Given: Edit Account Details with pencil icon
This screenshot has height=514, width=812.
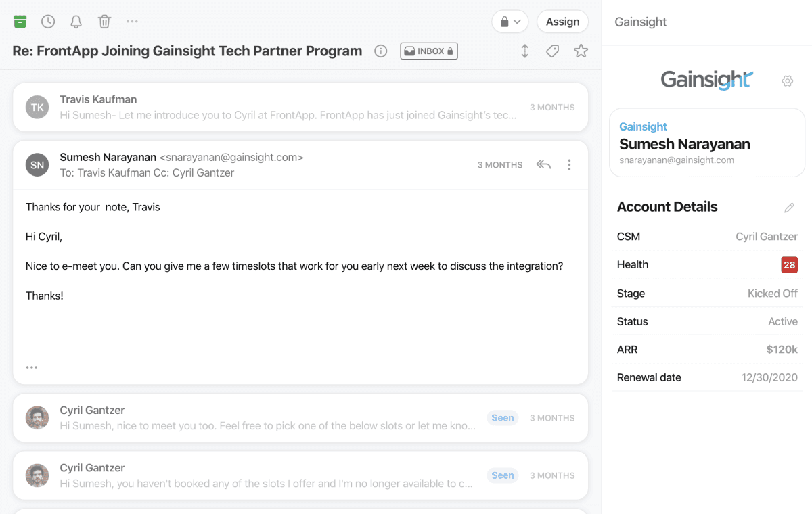Looking at the screenshot, I should tap(789, 207).
